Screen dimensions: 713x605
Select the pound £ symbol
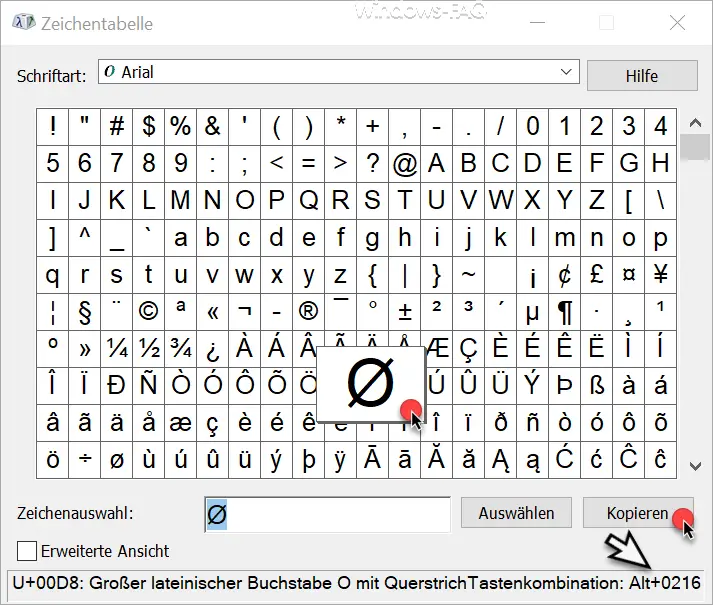coord(597,275)
